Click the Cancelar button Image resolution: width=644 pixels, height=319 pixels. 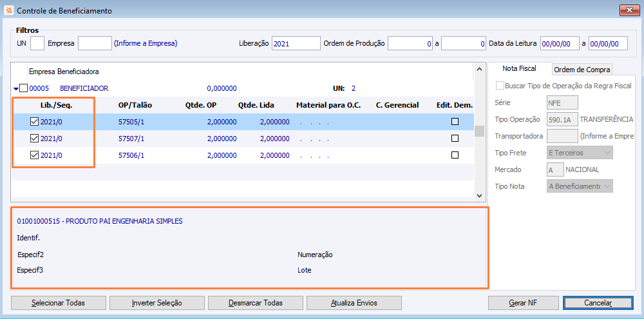598,303
